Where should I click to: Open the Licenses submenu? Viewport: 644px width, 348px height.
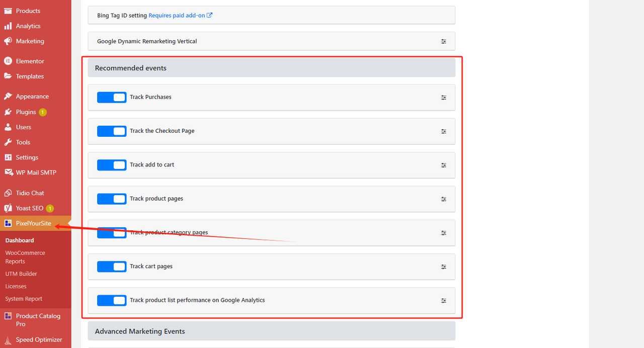click(16, 286)
